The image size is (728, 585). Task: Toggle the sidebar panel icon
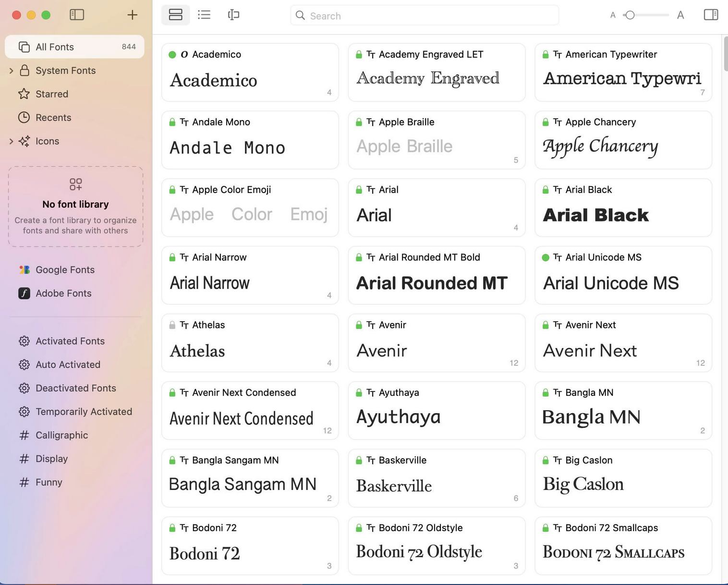pyautogui.click(x=77, y=15)
